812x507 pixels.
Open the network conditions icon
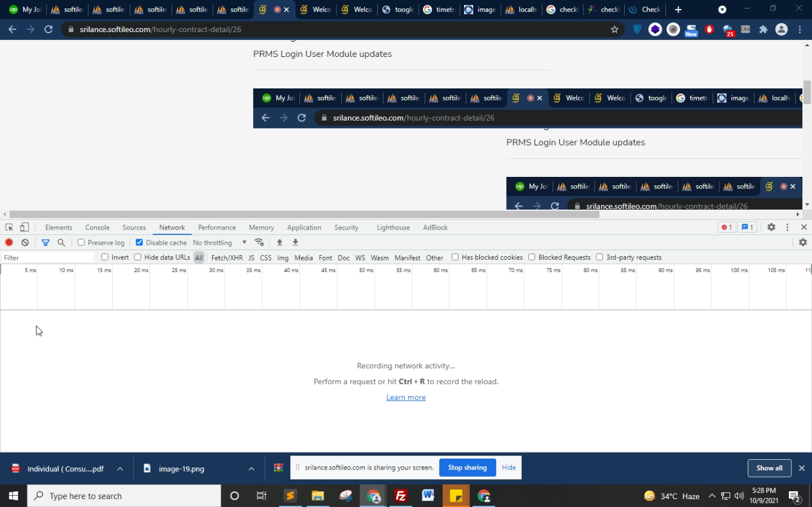(259, 242)
